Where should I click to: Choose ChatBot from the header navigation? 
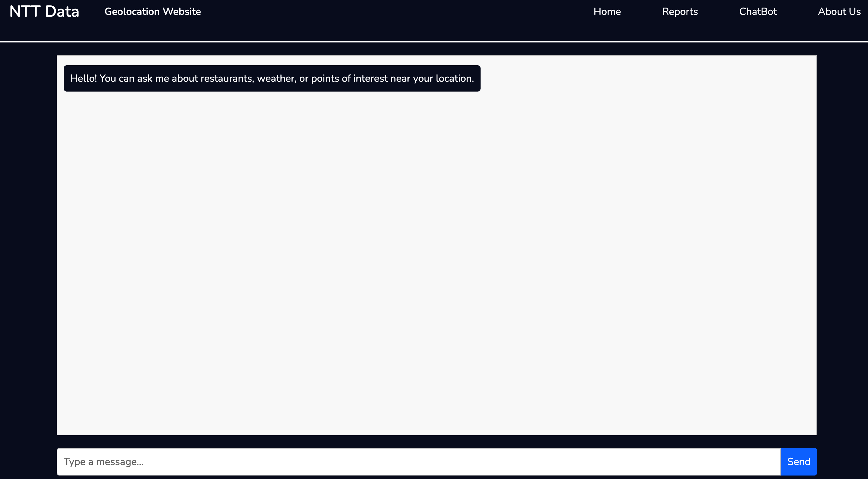click(x=758, y=12)
